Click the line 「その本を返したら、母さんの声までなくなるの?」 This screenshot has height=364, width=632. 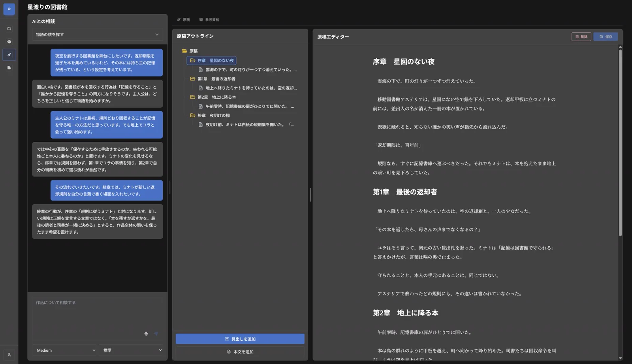427,229
